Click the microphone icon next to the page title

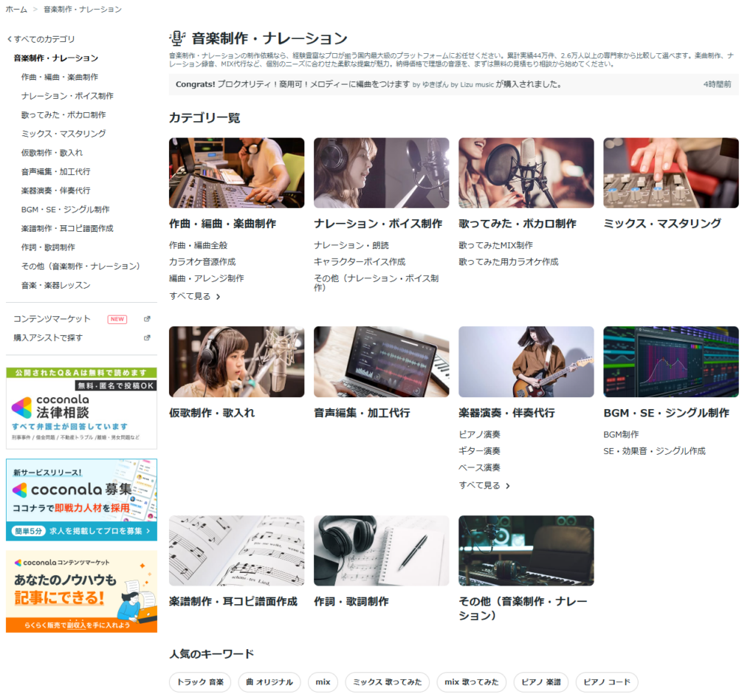point(177,39)
